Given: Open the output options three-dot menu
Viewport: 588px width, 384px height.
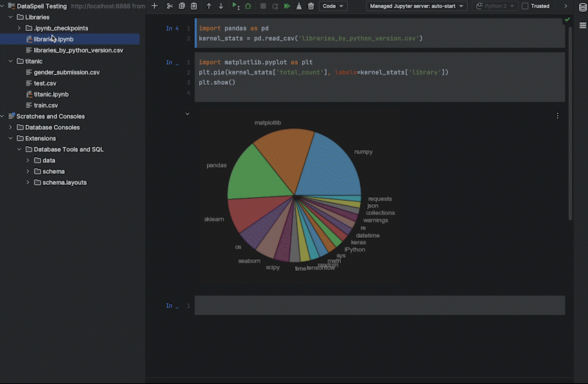Looking at the screenshot, I should tap(558, 116).
